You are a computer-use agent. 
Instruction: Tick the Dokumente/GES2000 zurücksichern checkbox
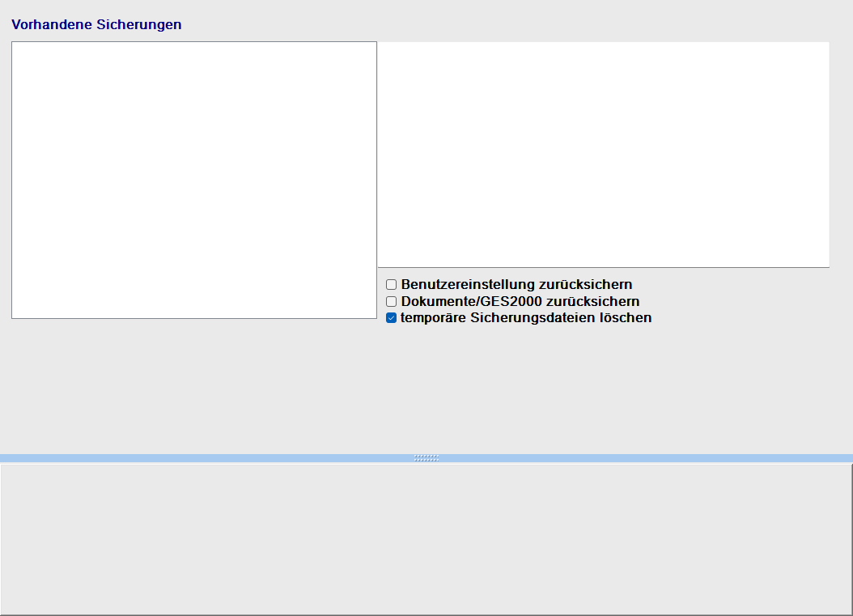click(x=391, y=301)
